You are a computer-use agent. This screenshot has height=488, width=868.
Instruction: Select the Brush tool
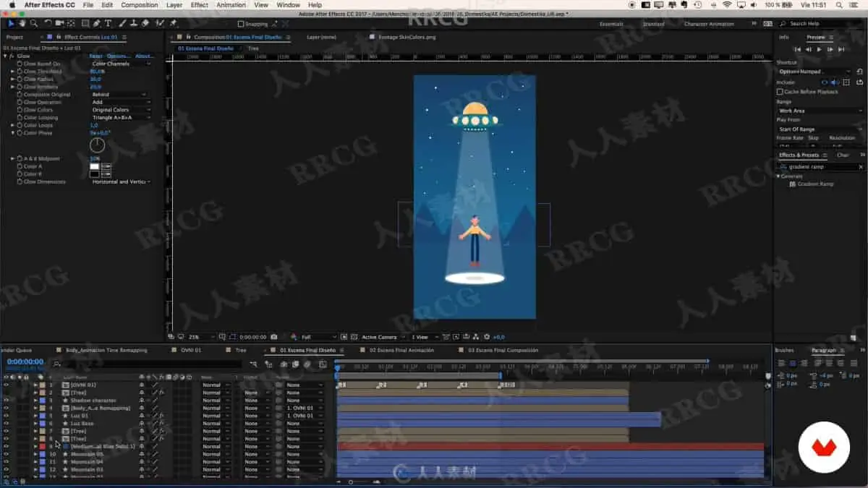tap(122, 23)
